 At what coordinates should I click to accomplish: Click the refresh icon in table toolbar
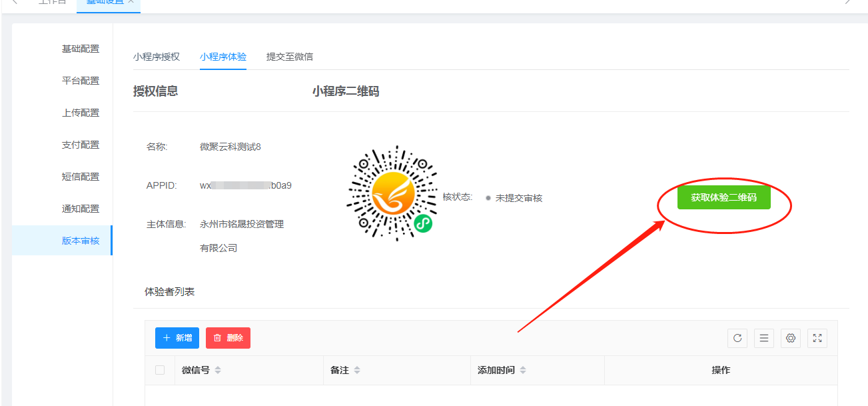coord(737,338)
